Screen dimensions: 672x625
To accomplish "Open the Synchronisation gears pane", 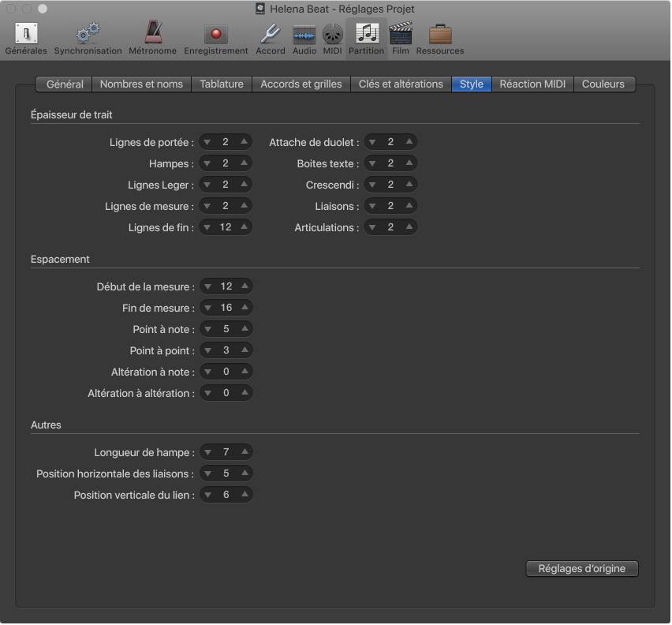I will point(88,39).
